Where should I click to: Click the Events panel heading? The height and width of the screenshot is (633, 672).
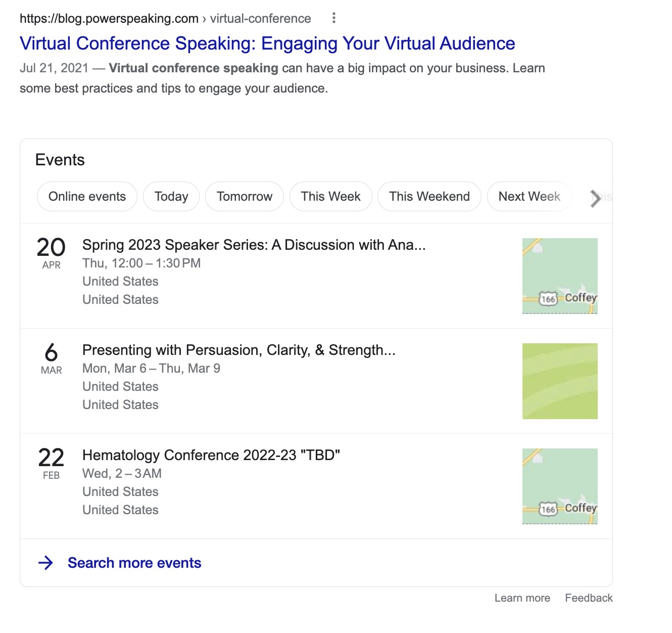tap(60, 159)
